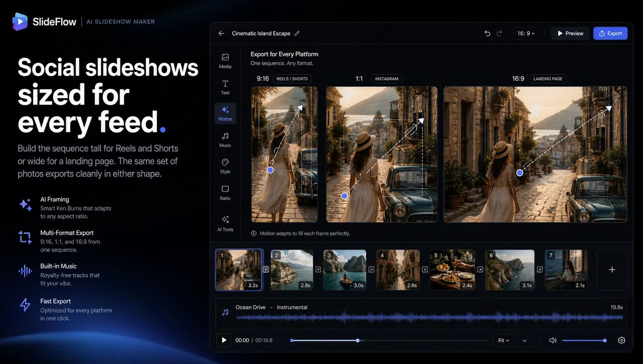Click the 9:16 vertical preview frame

pos(284,155)
